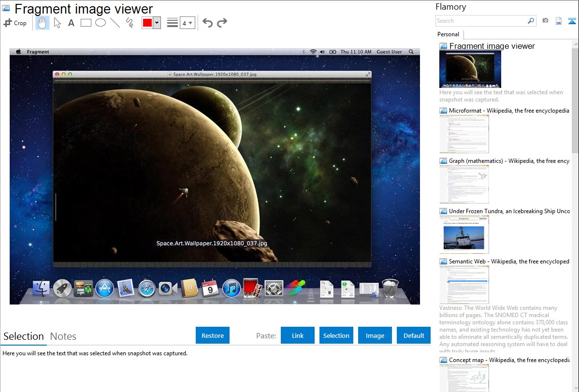Image resolution: width=579 pixels, height=392 pixels.
Task: Select the arrow pointer tool
Action: click(x=57, y=23)
